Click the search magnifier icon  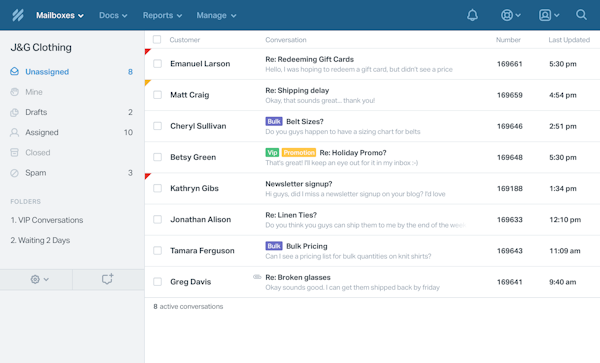click(581, 15)
